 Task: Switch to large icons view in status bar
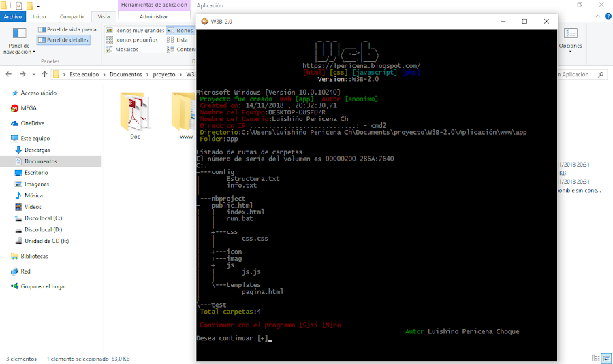[607, 358]
